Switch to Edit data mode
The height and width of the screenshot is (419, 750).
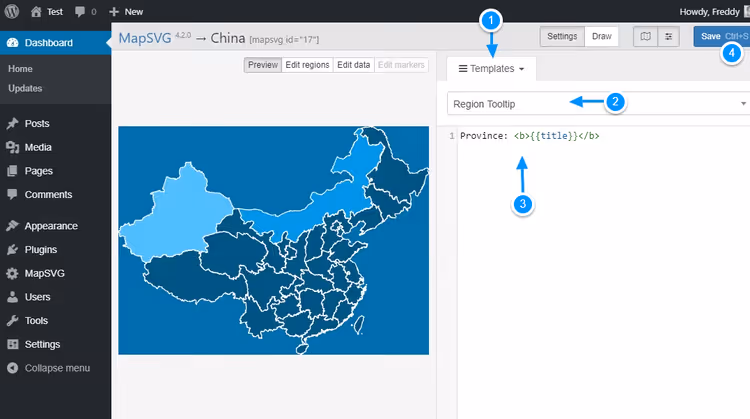pos(353,65)
